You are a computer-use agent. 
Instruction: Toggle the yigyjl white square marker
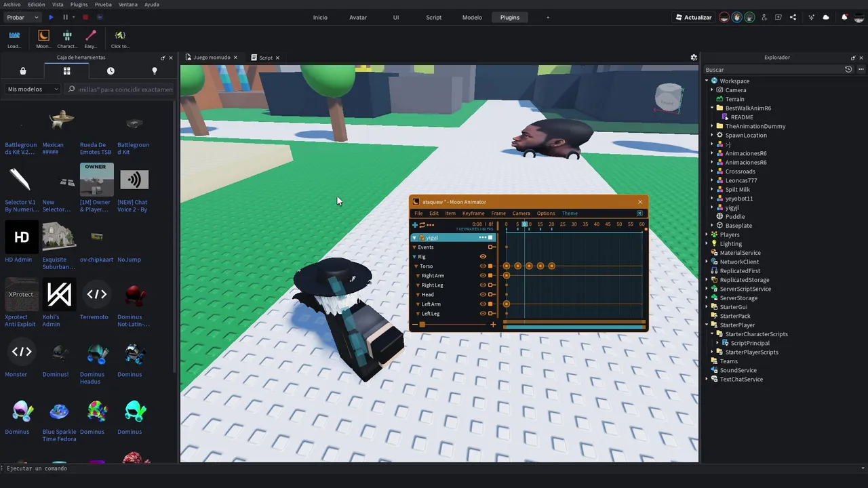[490, 238]
